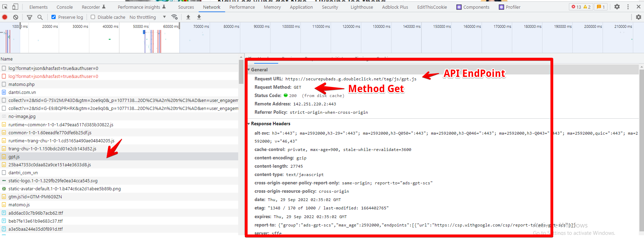
Task: Tick checkbox beside matomo.php request
Action: coord(4,84)
